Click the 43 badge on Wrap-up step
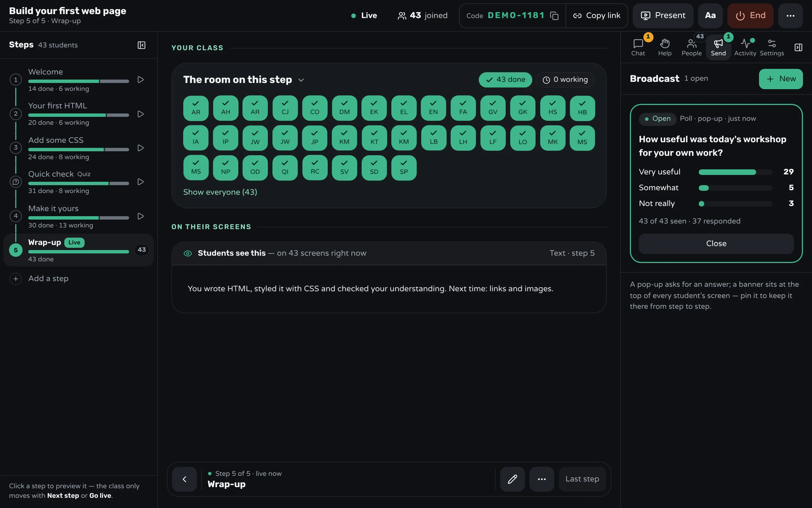Viewport: 812px width, 508px height. pyautogui.click(x=142, y=250)
